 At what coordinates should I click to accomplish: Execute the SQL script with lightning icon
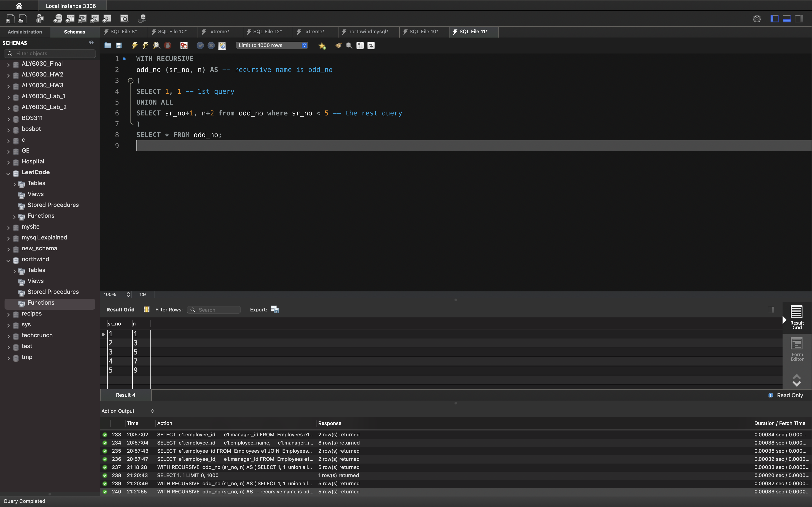click(x=135, y=45)
